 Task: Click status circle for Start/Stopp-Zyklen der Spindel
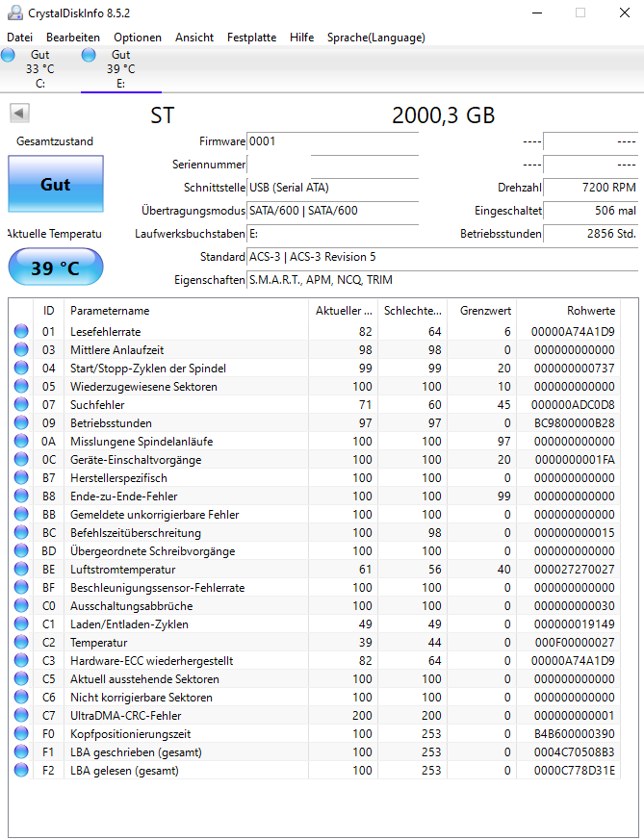tap(21, 368)
